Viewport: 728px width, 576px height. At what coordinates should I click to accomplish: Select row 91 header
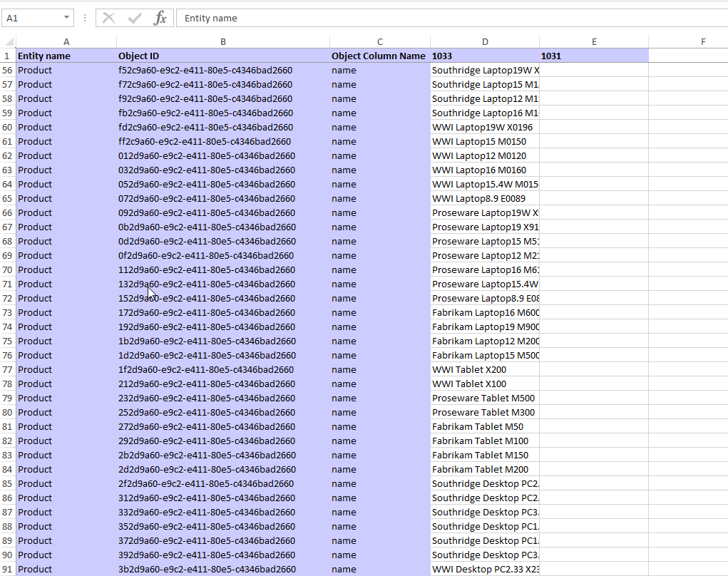[x=7, y=570]
